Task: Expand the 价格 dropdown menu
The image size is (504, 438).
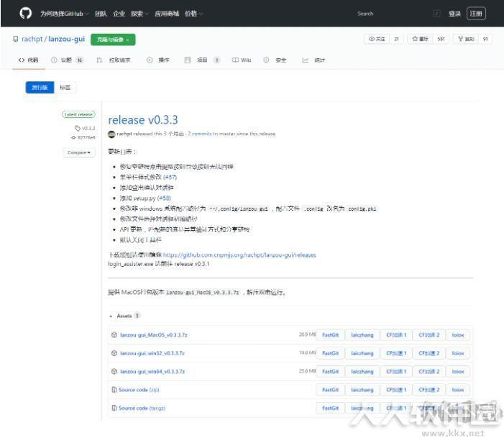Action: (x=193, y=14)
